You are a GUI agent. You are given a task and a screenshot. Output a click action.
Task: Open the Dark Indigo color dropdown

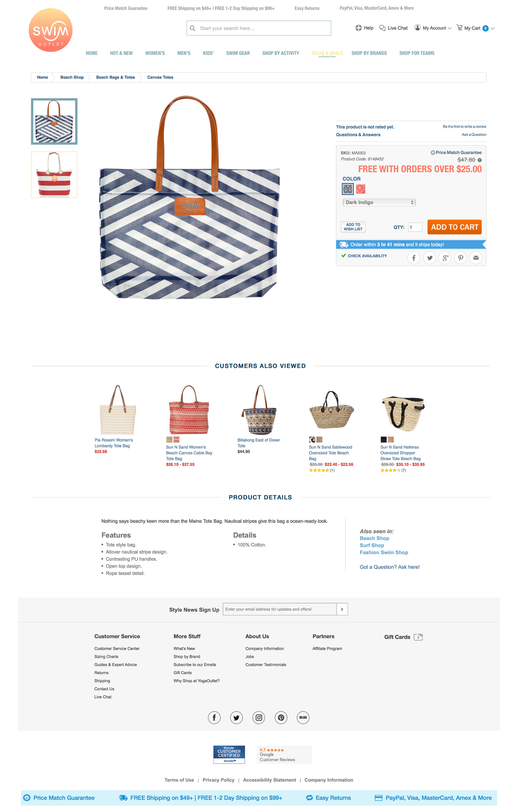point(379,202)
